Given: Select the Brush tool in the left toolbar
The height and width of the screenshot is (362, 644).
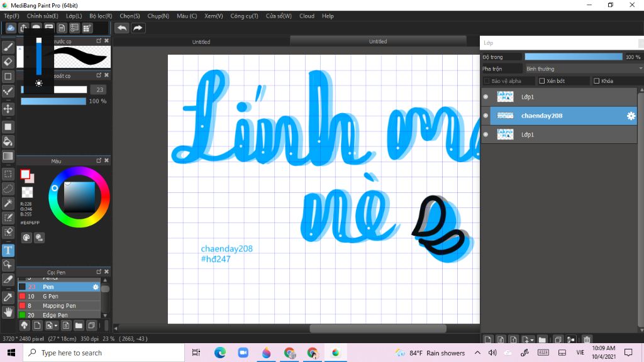Looking at the screenshot, I should (x=8, y=47).
